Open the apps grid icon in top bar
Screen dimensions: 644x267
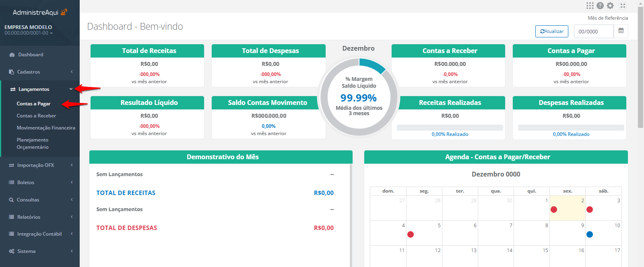coord(590,6)
